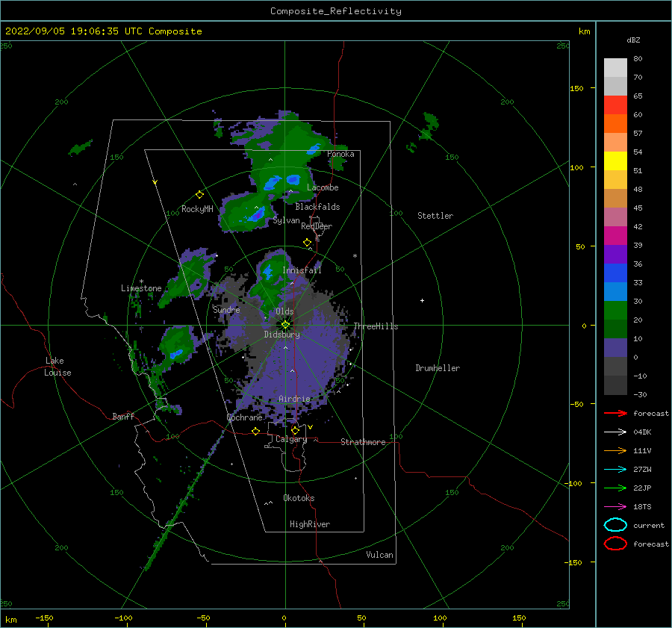
Task: Select the Limestone label
Action: click(x=141, y=288)
